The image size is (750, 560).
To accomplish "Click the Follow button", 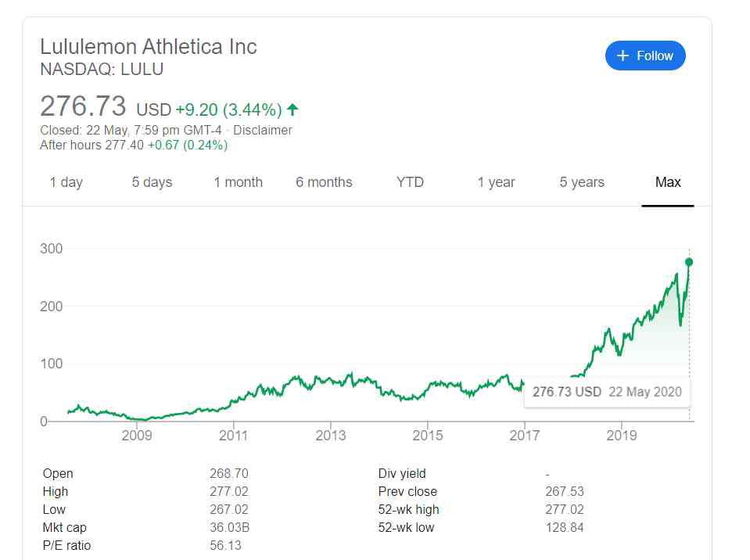I will [x=645, y=56].
